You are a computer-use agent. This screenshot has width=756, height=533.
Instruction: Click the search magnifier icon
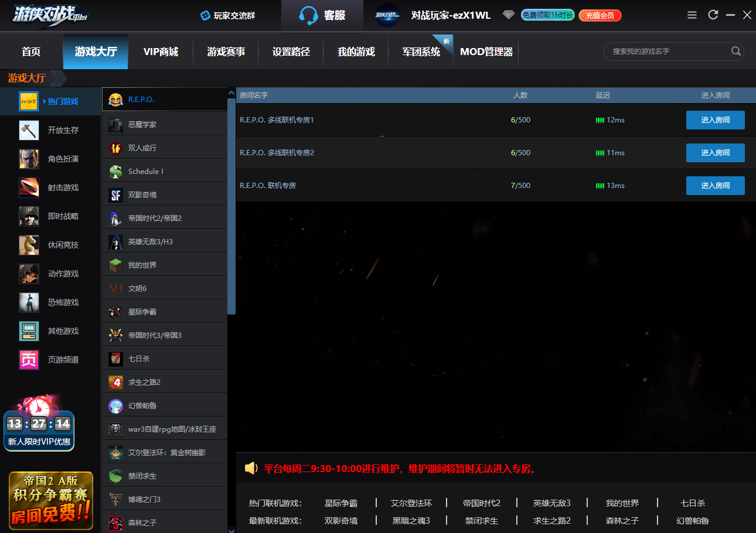tap(735, 52)
